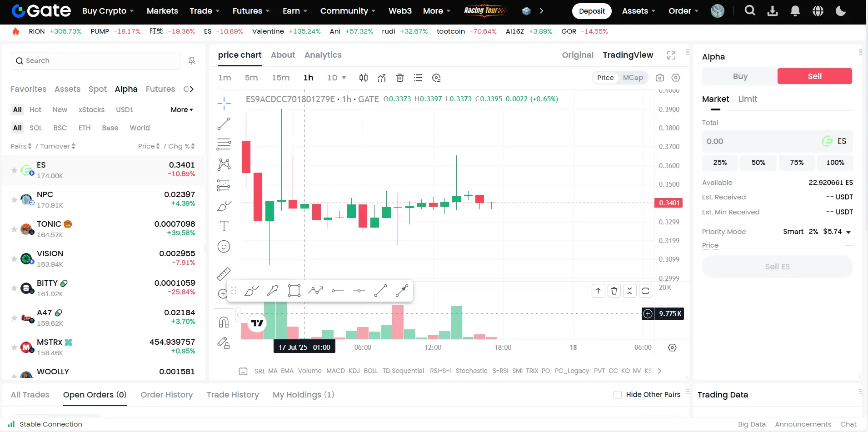Screen dimensions: 868x432
Task: Select the trend line drawing tool
Action: [224, 124]
